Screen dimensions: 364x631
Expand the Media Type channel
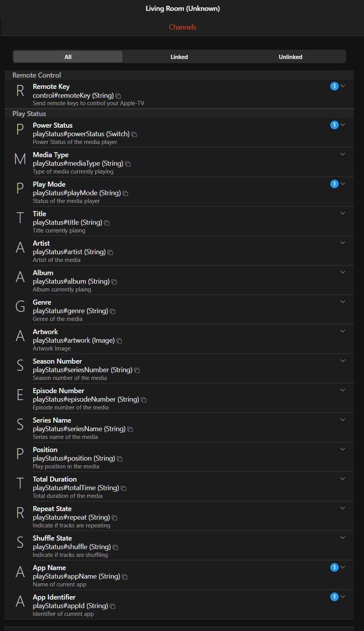click(343, 154)
